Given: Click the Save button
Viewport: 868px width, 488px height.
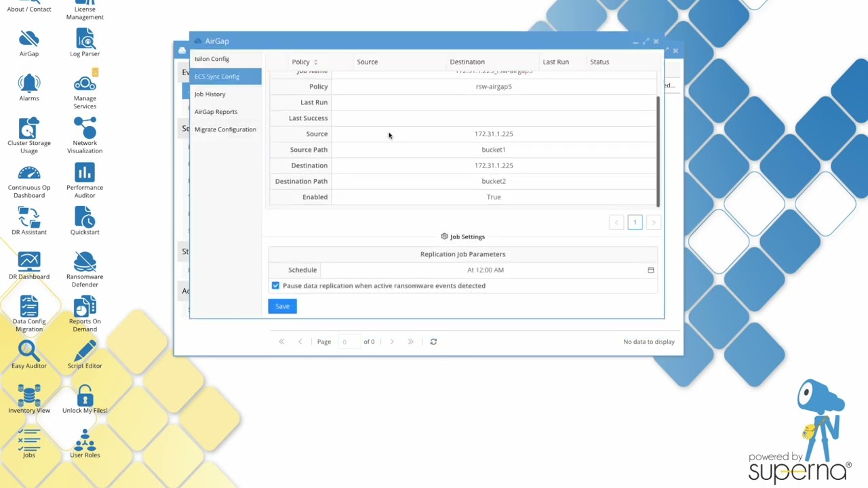Looking at the screenshot, I should point(282,306).
